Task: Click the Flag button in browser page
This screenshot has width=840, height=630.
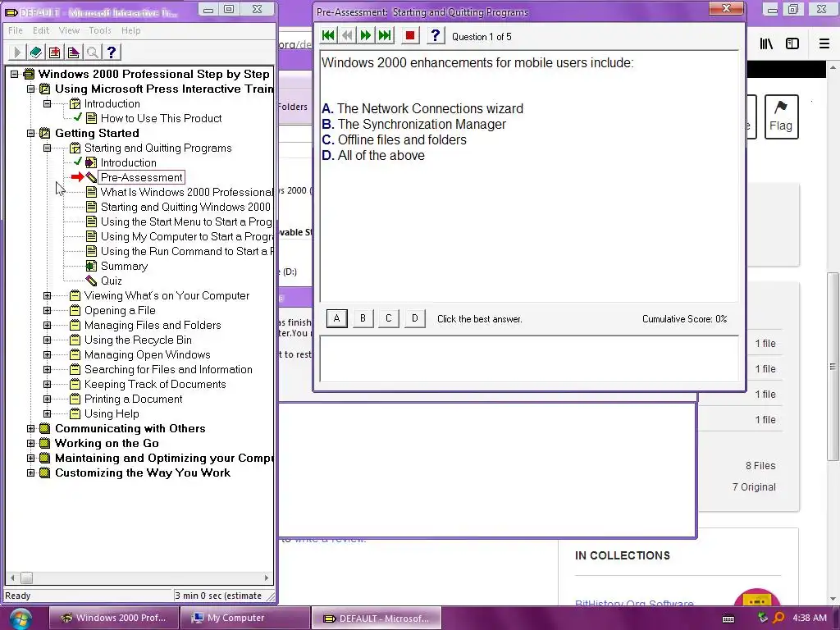Action: (781, 116)
